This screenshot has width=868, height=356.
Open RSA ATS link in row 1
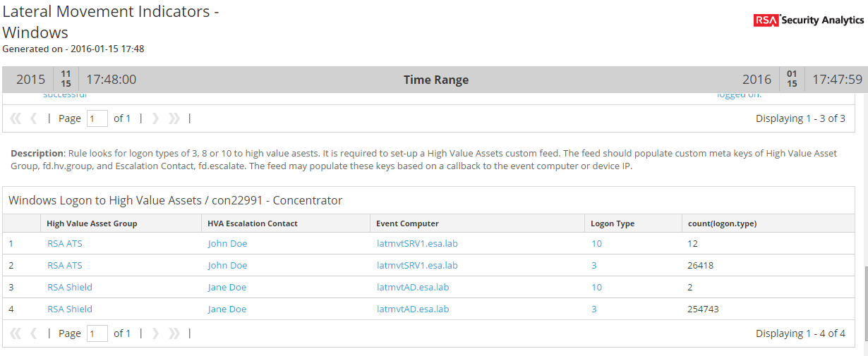point(64,244)
